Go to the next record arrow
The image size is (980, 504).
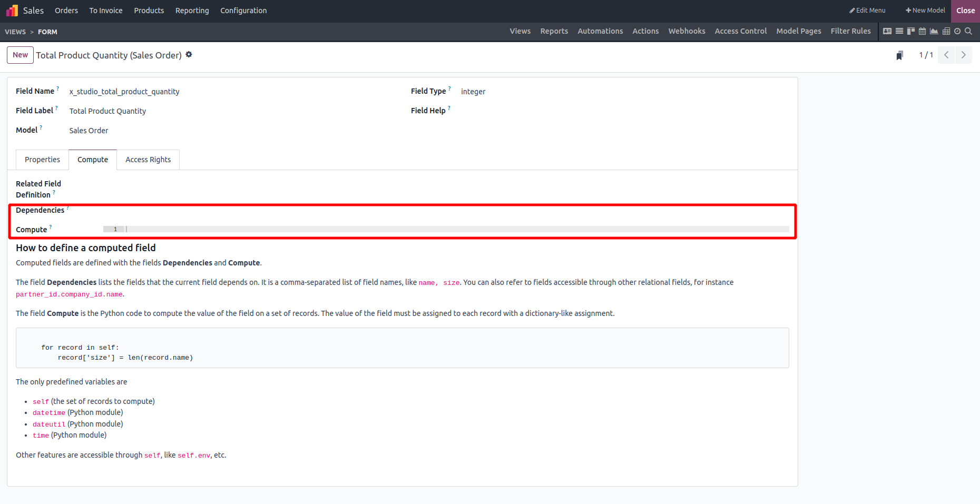pyautogui.click(x=964, y=55)
